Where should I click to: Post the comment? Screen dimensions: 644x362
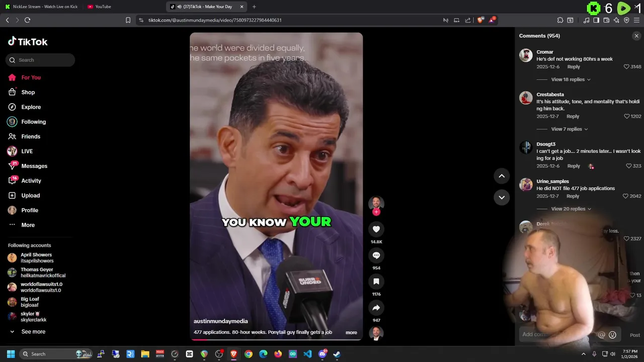[x=635, y=335]
